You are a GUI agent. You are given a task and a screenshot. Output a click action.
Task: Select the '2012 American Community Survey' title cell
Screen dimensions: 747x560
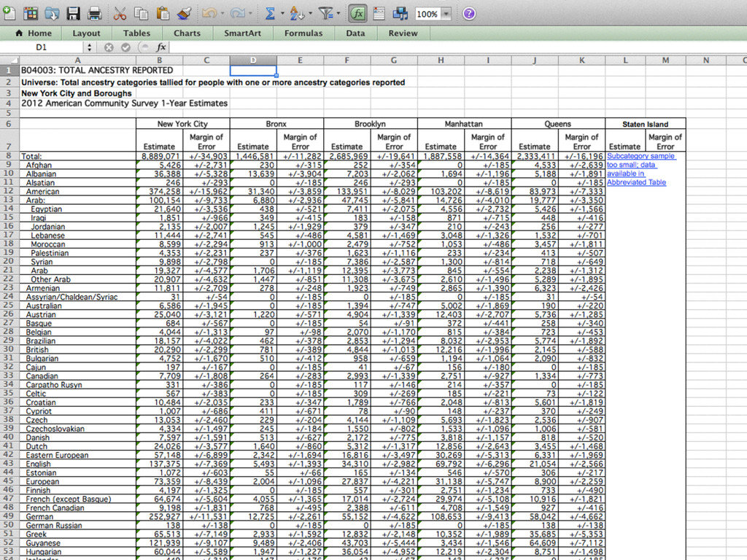click(x=77, y=104)
